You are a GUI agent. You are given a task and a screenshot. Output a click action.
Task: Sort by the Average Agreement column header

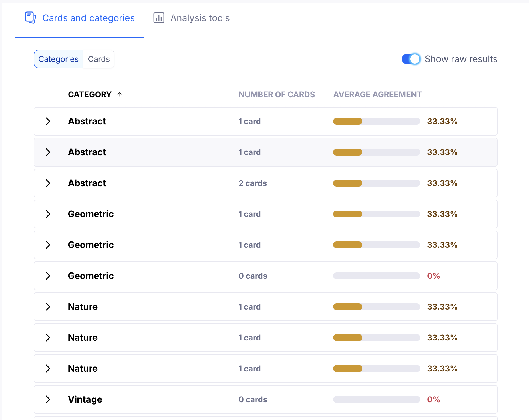[x=377, y=94]
